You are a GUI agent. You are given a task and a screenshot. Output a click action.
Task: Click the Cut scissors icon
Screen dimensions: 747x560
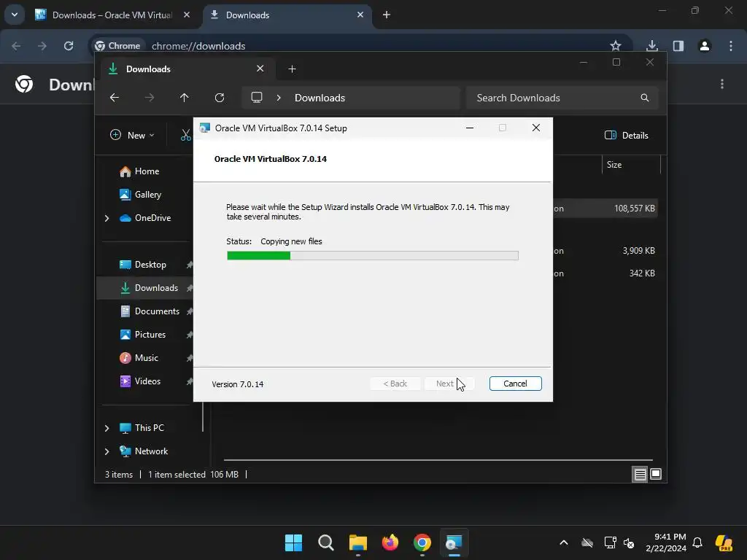[x=185, y=135]
